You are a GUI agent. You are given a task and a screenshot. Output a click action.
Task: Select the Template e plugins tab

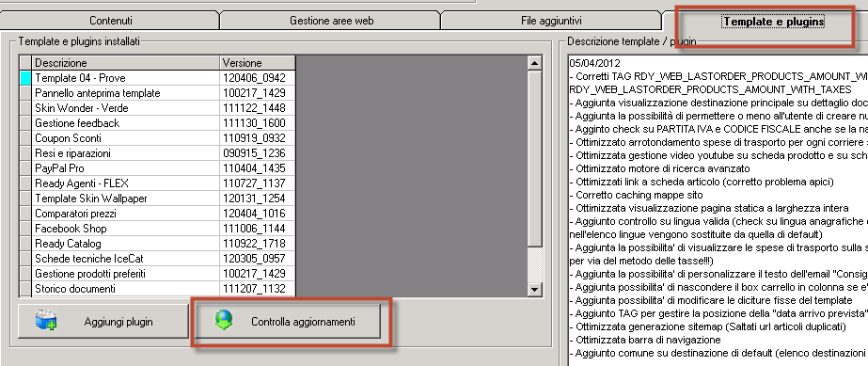point(773,22)
